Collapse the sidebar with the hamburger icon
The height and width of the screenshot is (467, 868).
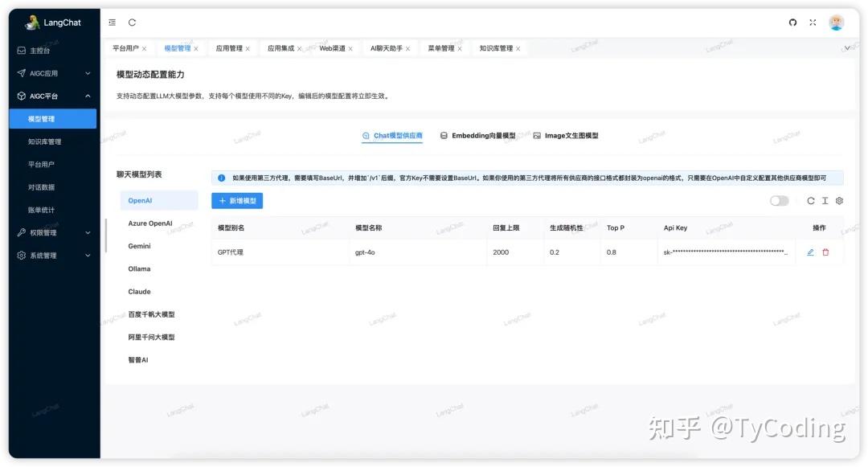click(112, 23)
